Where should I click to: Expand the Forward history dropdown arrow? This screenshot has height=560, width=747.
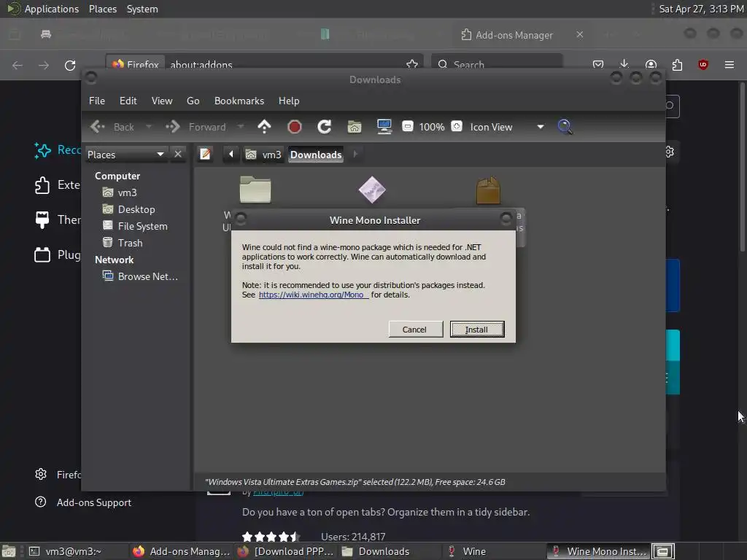click(241, 127)
